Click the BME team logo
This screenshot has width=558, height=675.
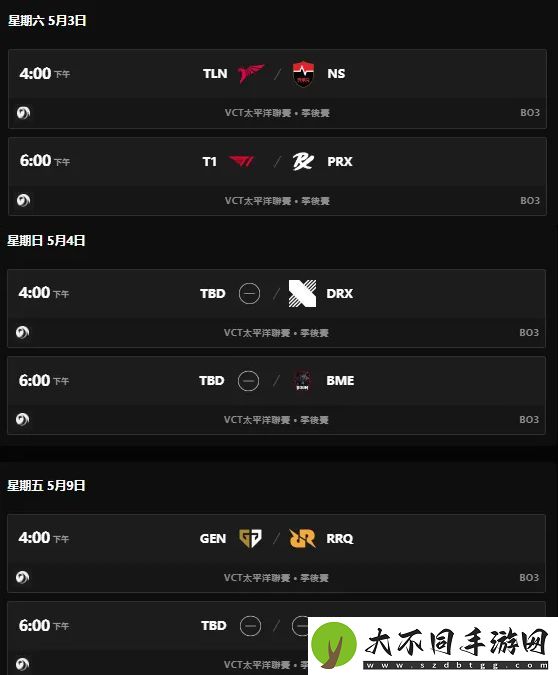[302, 381]
